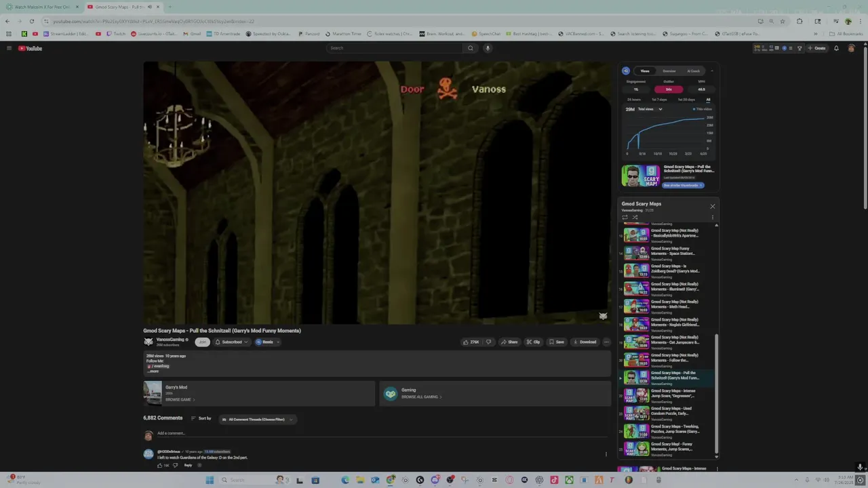Open All Comment Threads filter dropdown
The width and height of the screenshot is (868, 488).
[x=256, y=420]
